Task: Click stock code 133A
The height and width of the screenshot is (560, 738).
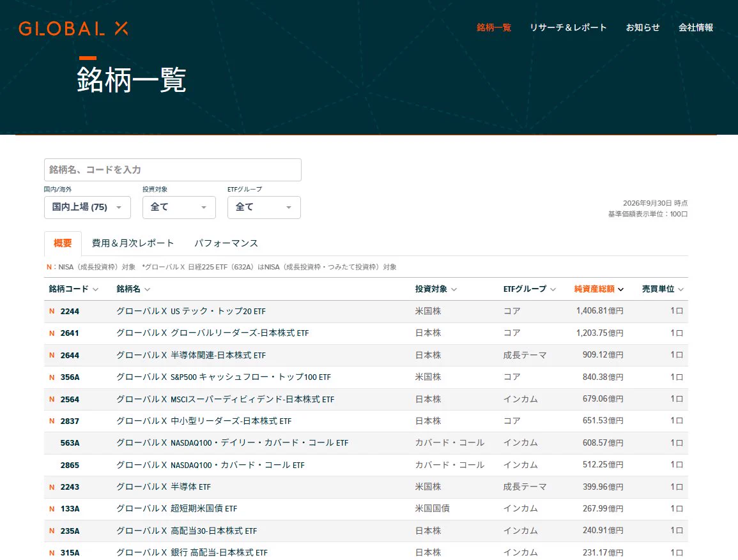Action: 70,509
